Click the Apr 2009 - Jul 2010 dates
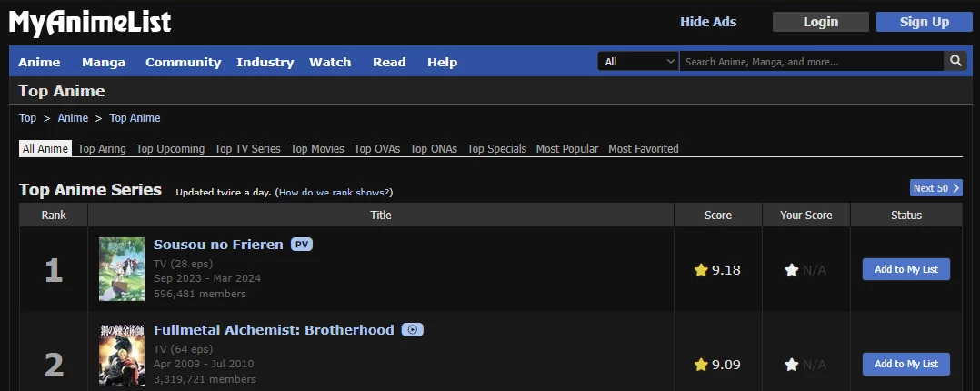The image size is (980, 391). [204, 364]
